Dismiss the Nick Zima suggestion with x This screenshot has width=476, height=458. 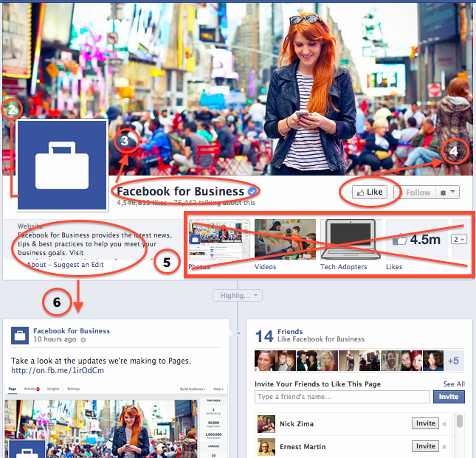pos(444,424)
